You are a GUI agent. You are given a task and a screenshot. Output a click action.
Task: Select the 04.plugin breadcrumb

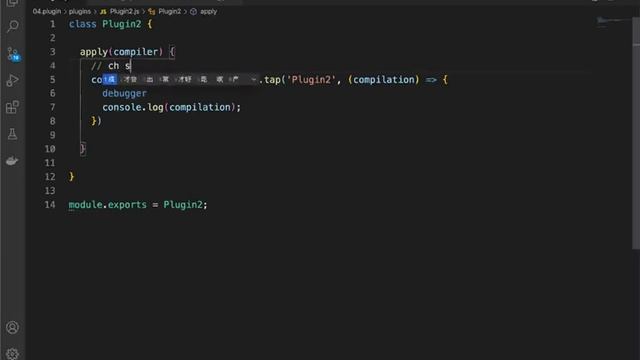pyautogui.click(x=47, y=11)
